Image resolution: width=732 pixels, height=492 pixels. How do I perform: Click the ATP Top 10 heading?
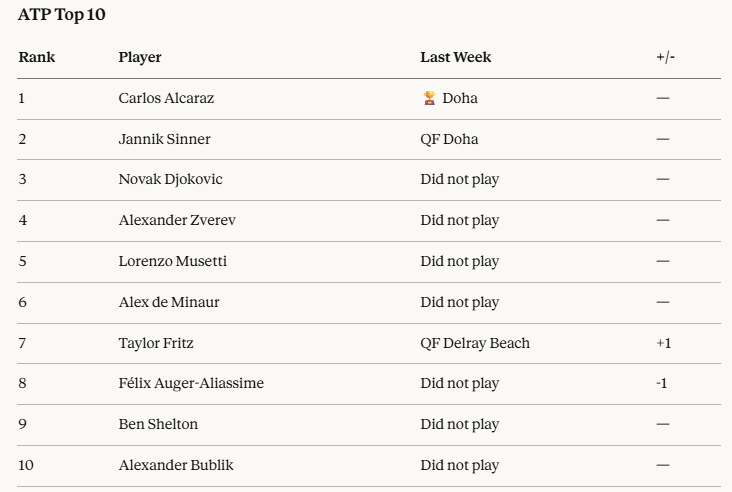click(x=61, y=15)
